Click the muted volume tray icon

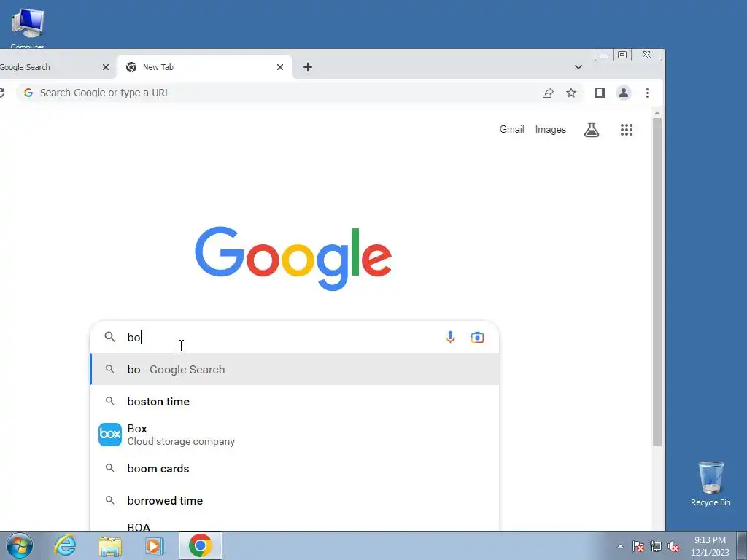click(673, 546)
